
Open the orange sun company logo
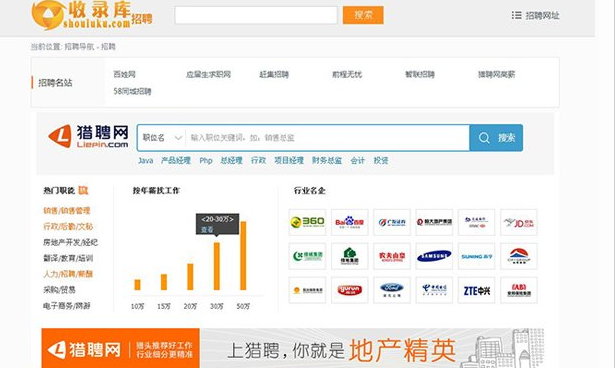(x=307, y=290)
